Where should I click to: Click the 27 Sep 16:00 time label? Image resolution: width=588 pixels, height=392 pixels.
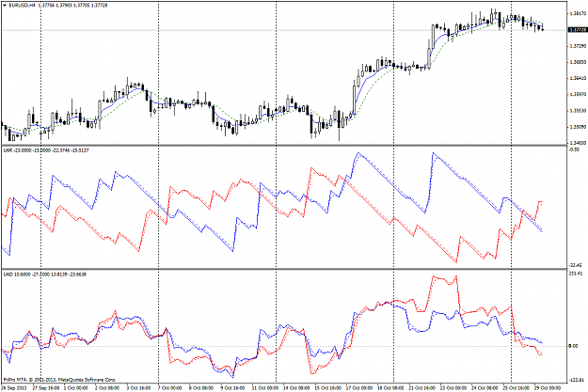tap(46, 388)
